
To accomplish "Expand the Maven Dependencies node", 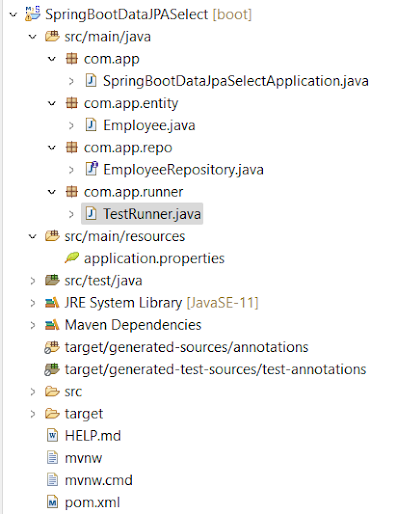I will (x=33, y=325).
